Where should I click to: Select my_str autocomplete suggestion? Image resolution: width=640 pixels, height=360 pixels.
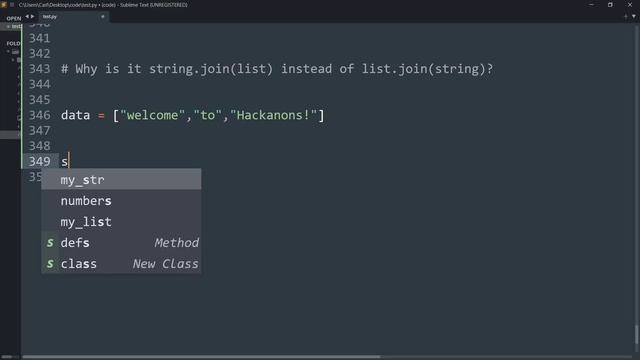(121, 180)
